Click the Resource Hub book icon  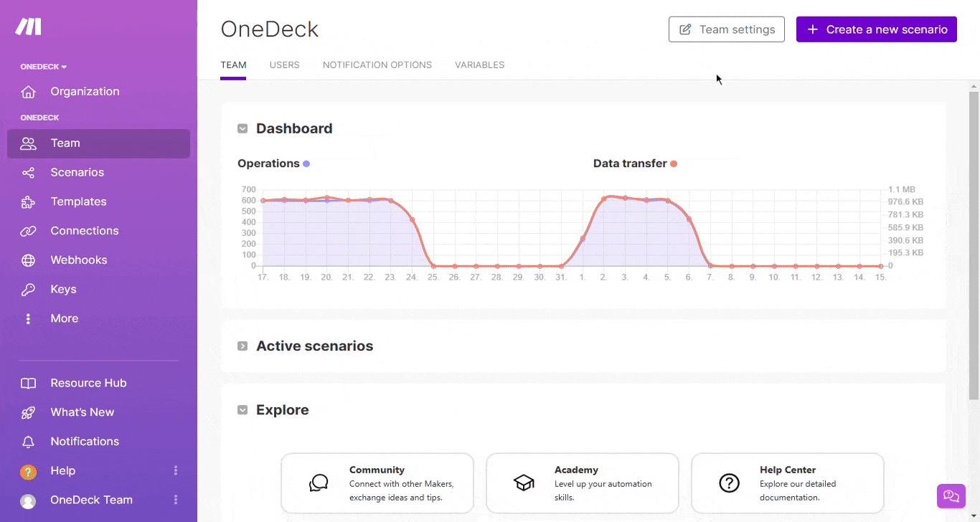point(28,384)
